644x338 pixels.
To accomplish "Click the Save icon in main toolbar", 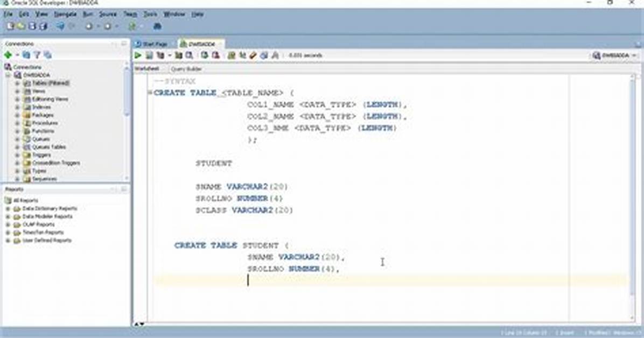I will click(32, 26).
